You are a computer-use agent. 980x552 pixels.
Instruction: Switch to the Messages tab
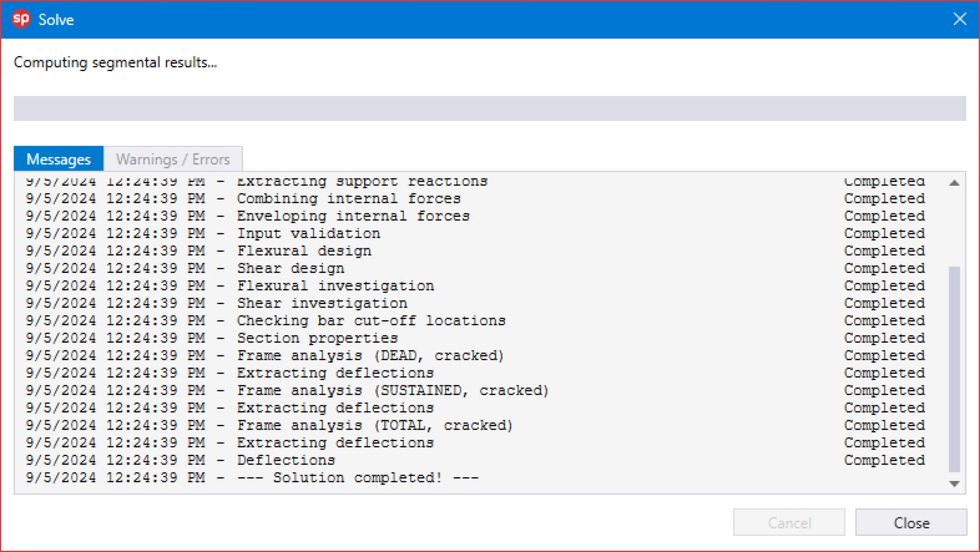coord(59,159)
